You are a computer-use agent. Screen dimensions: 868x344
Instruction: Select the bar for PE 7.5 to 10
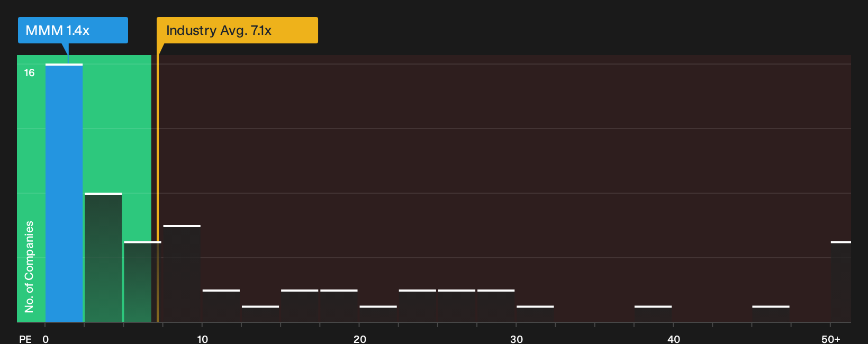tap(182, 274)
